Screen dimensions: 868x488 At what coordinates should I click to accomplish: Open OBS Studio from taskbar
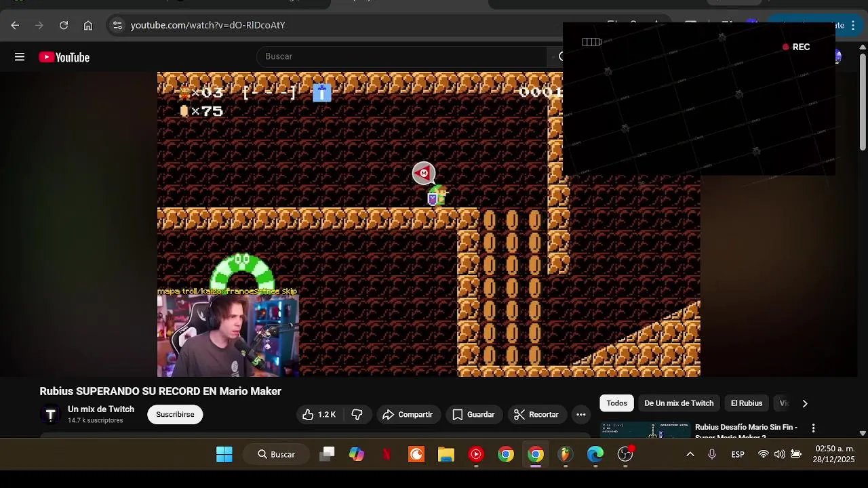[625, 454]
